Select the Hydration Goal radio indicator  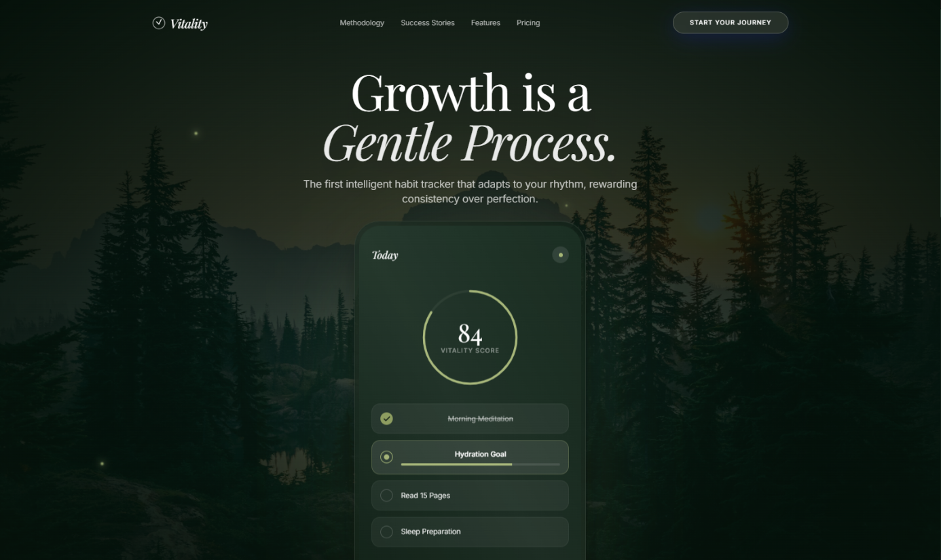386,457
